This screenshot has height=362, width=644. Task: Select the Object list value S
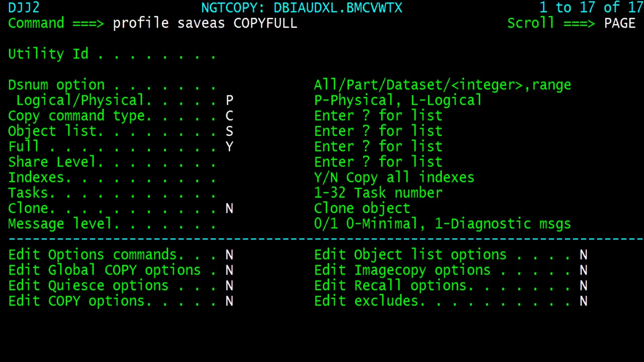(x=229, y=131)
